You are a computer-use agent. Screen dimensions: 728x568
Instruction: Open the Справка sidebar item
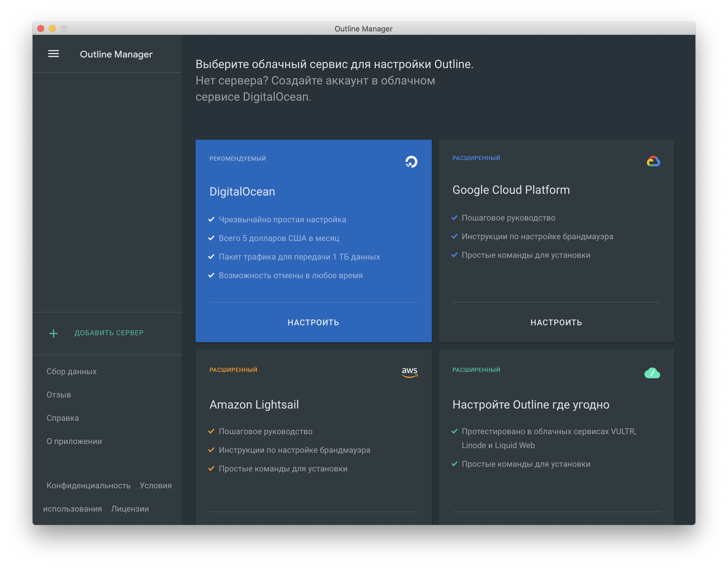(x=63, y=418)
